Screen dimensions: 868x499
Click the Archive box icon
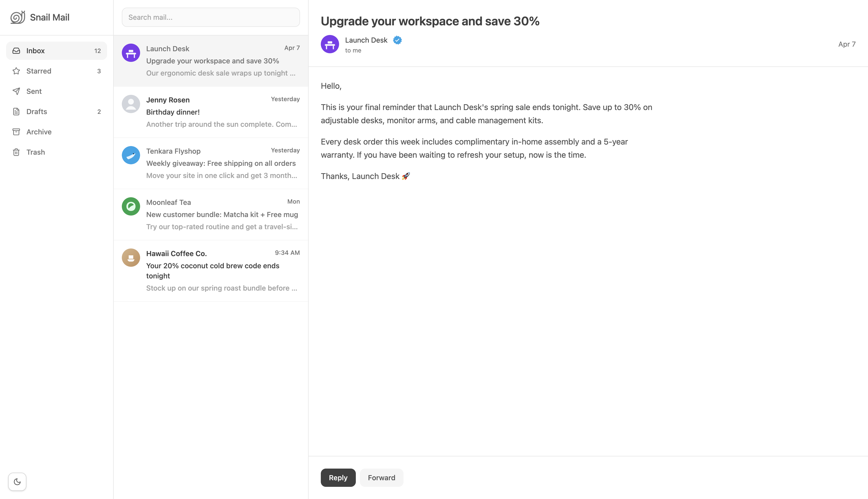pos(16,132)
